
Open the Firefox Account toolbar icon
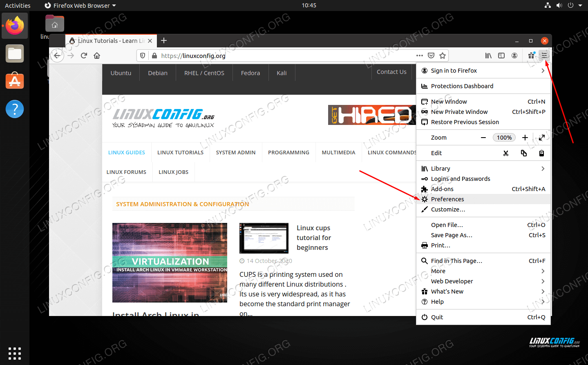tap(514, 56)
